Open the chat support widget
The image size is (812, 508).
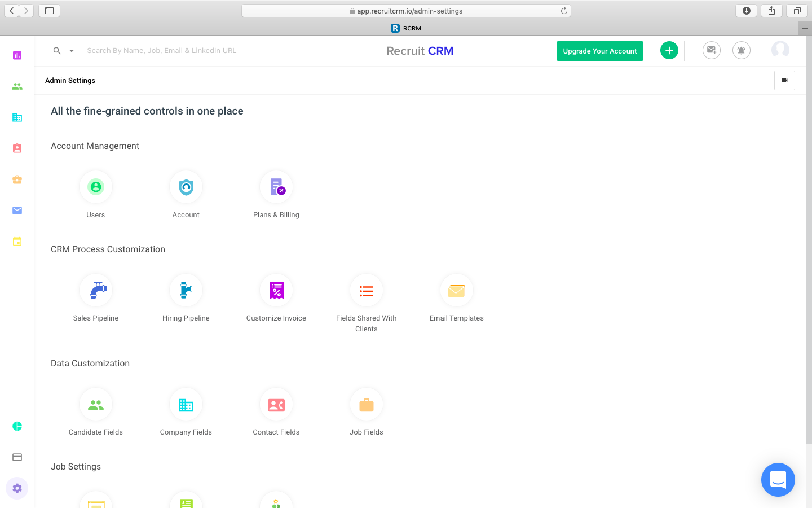point(778,480)
